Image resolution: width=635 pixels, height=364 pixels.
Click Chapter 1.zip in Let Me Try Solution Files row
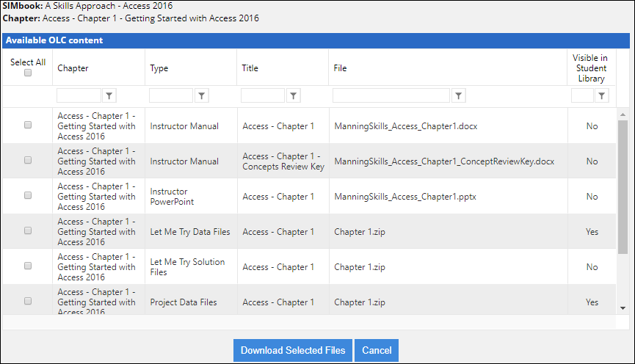(360, 267)
